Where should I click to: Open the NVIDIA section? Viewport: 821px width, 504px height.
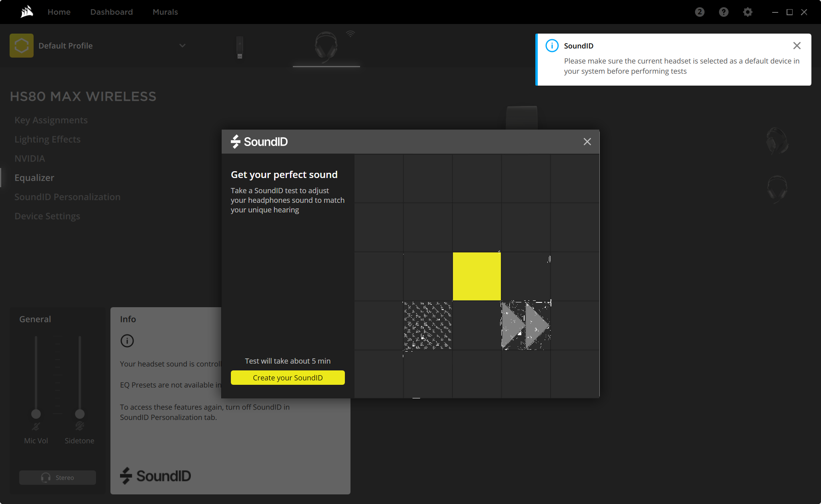pos(30,158)
